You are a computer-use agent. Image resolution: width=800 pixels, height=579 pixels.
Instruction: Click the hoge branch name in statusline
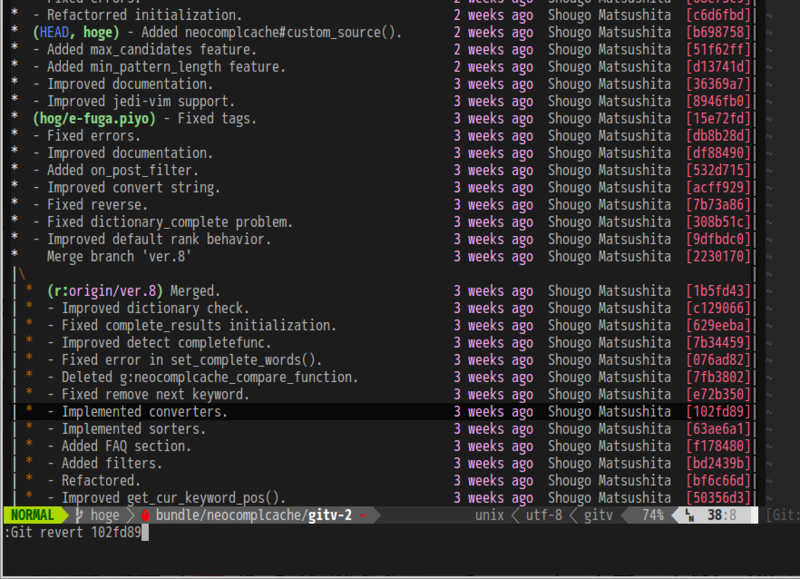105,515
